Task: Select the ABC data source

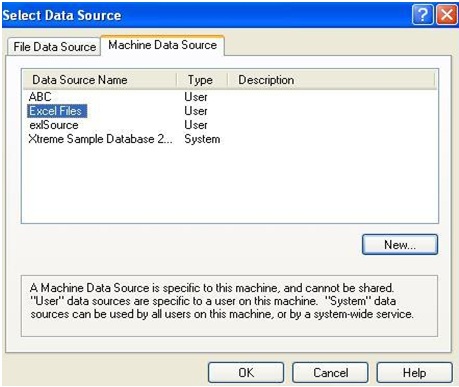Action: (40, 97)
